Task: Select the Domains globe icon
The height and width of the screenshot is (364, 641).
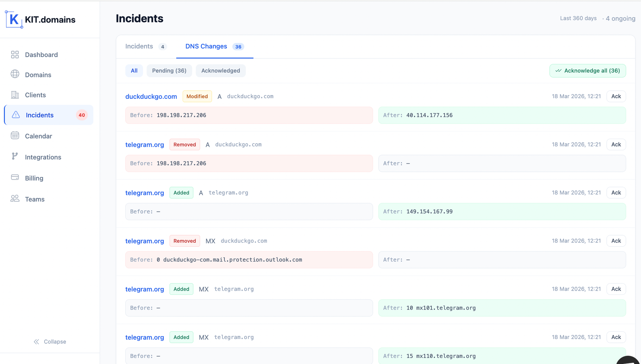Action: click(x=15, y=75)
